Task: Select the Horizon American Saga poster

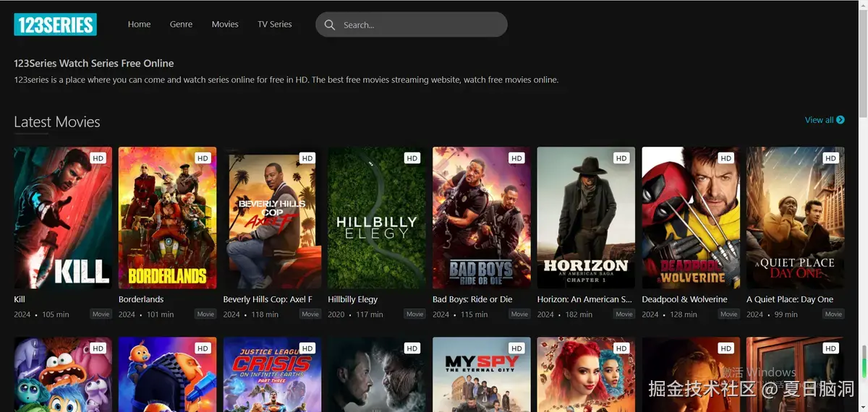Action: coord(586,218)
